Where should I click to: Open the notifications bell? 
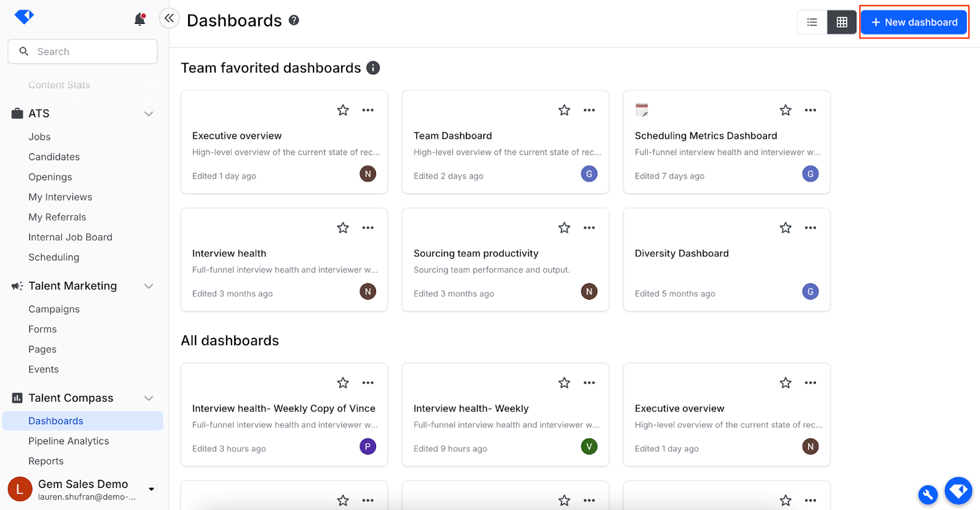140,20
